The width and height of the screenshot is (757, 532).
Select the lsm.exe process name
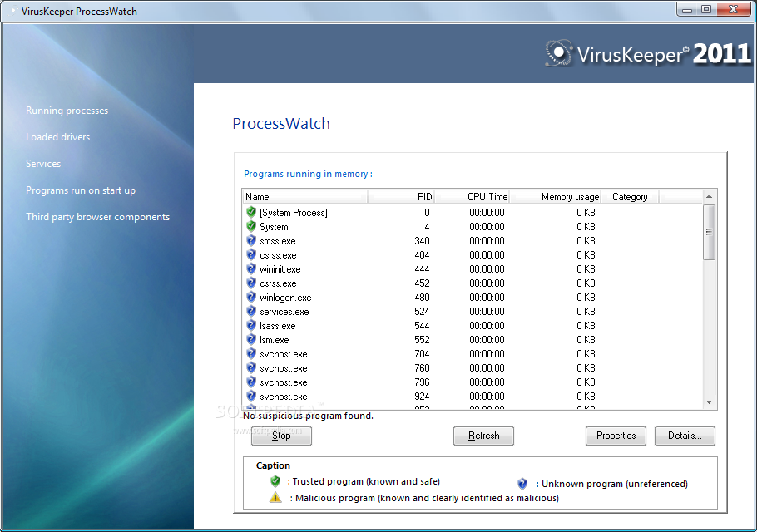(275, 340)
